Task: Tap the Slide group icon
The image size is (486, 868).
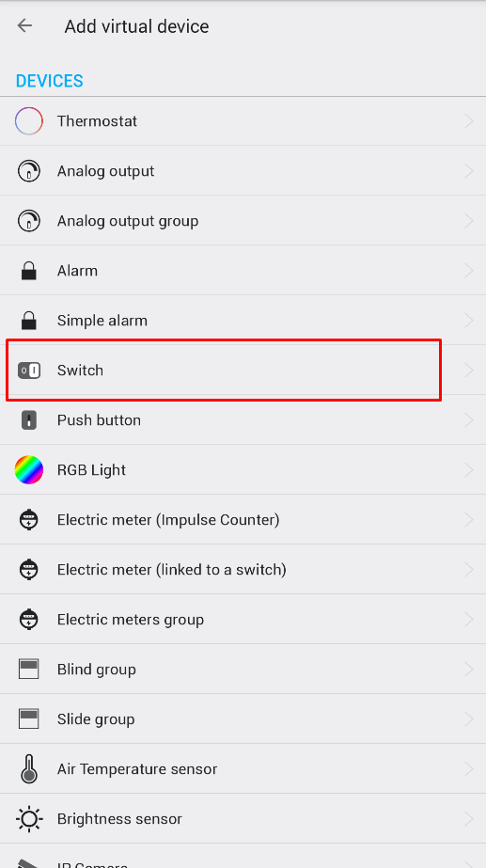Action: (29, 719)
